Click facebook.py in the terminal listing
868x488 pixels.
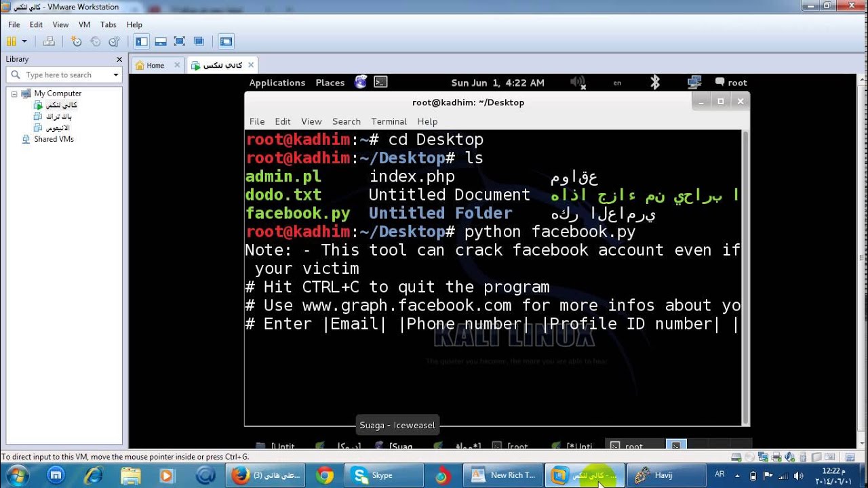pos(298,213)
